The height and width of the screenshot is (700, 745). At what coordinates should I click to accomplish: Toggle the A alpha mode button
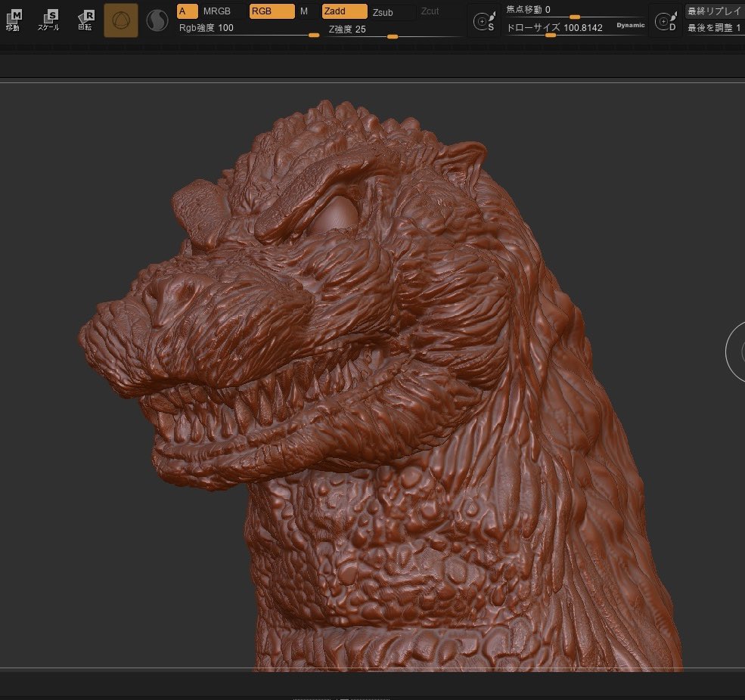click(187, 11)
